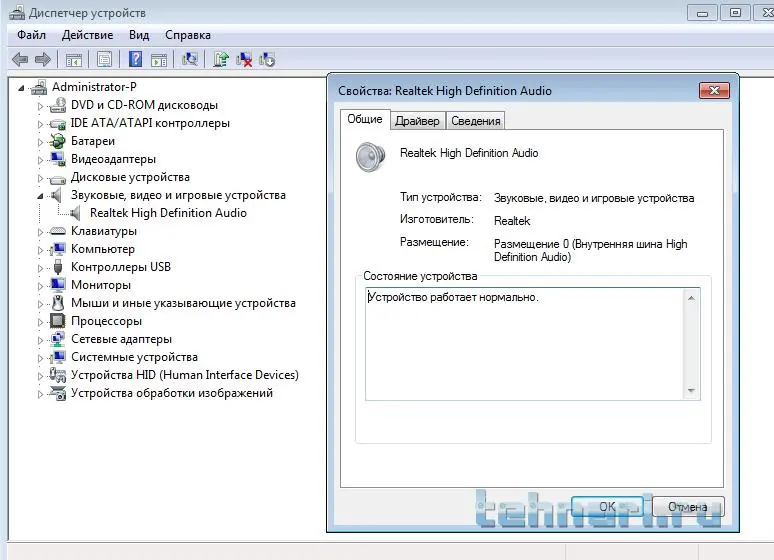Switch to the Общие tab
The height and width of the screenshot is (560, 774).
click(365, 120)
